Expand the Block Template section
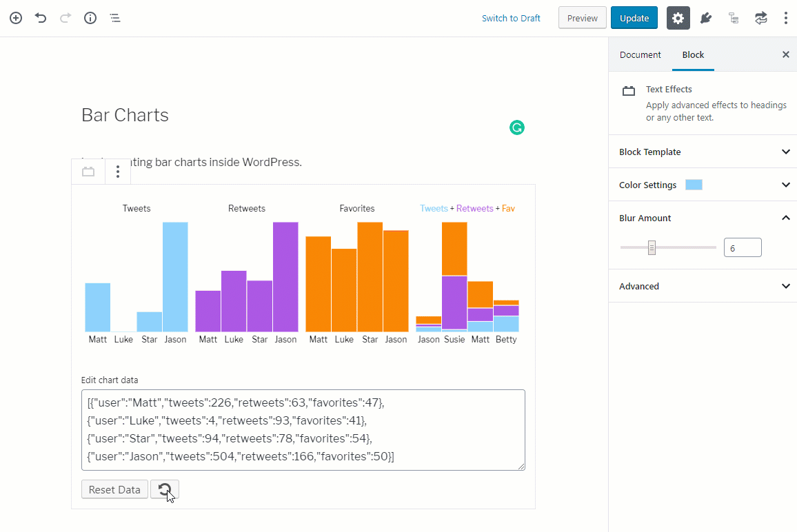This screenshot has height=532, width=797. (702, 151)
